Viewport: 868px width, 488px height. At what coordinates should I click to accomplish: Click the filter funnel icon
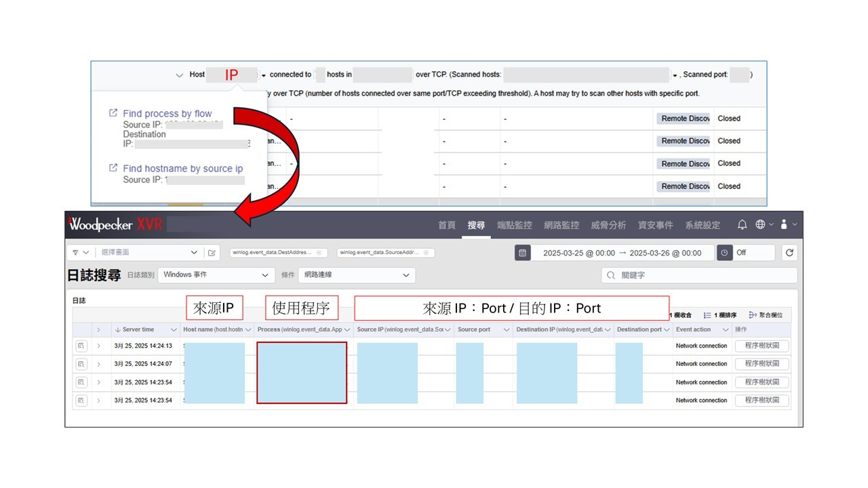pos(77,253)
